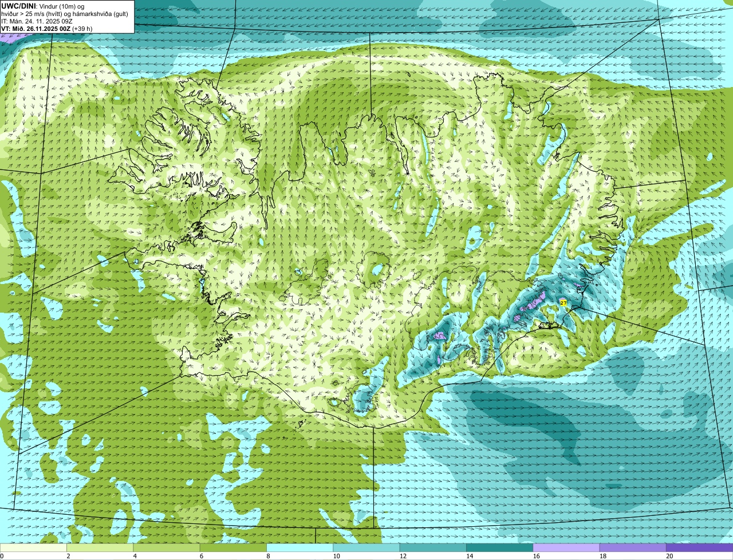Click the '20' label on the color scale

(669, 556)
